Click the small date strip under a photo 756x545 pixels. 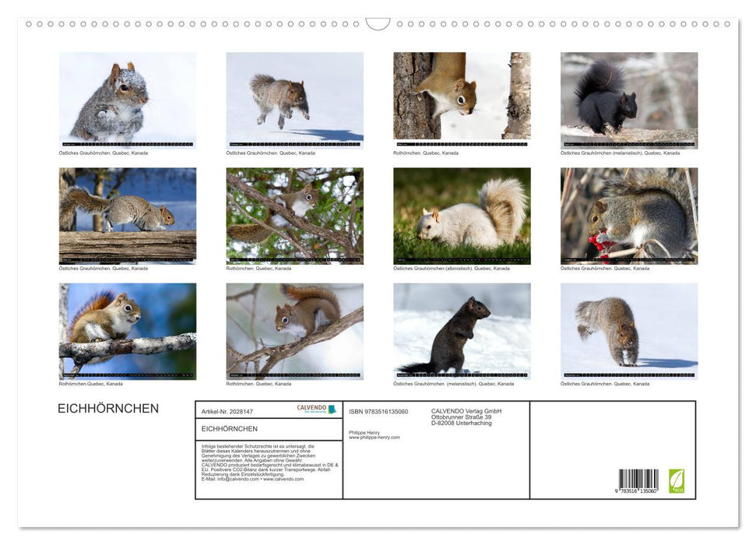point(127,146)
